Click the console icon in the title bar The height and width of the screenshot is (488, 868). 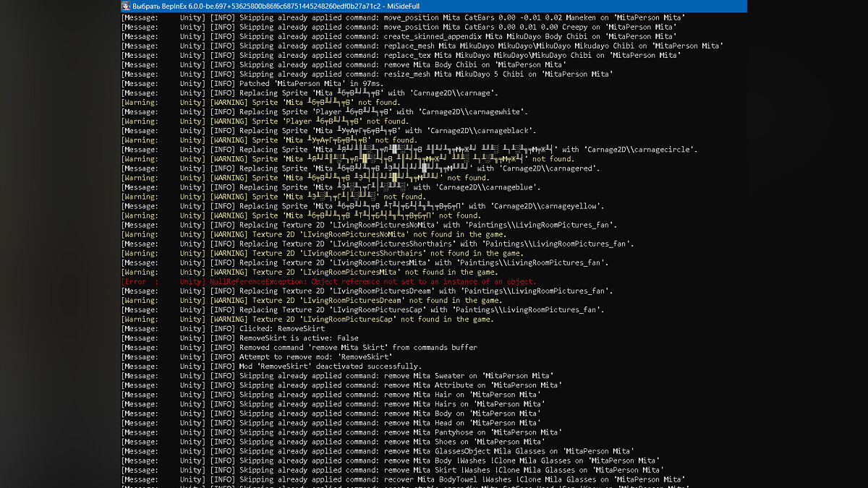point(126,7)
